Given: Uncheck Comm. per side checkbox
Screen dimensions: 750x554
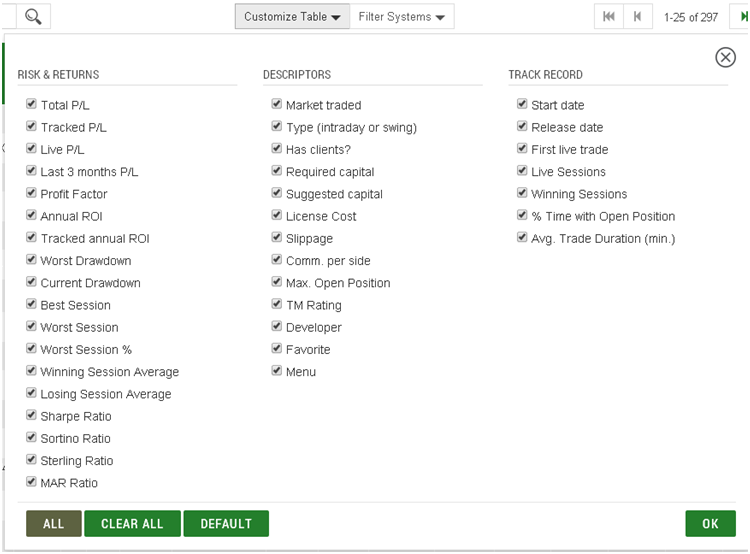Looking at the screenshot, I should tap(276, 260).
